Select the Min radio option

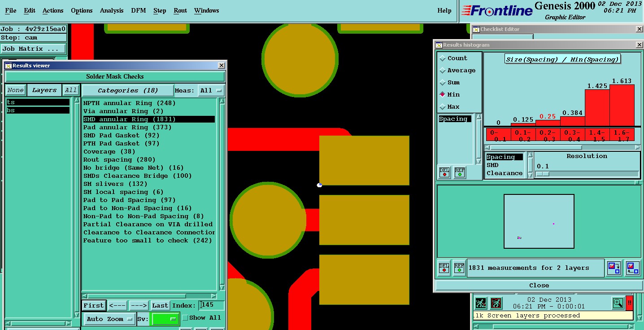450,95
